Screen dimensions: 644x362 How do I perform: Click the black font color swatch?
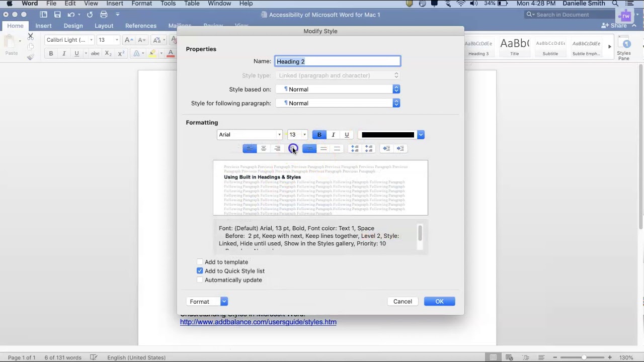388,135
